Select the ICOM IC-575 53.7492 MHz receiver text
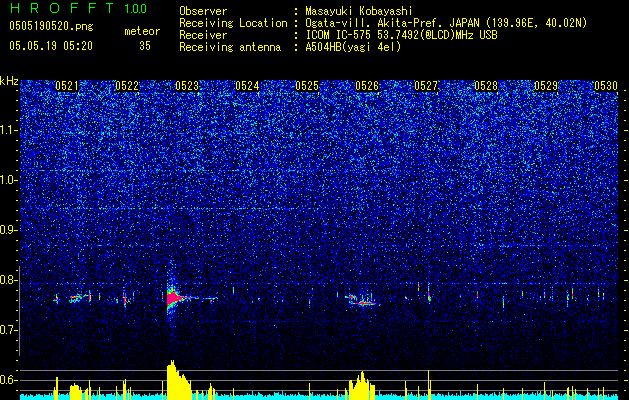This screenshot has height=400, width=629. (x=401, y=35)
